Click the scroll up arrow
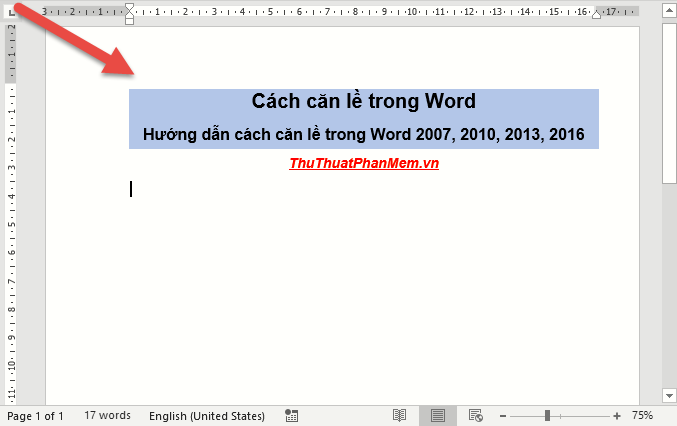This screenshot has width=677, height=426. pyautogui.click(x=669, y=11)
